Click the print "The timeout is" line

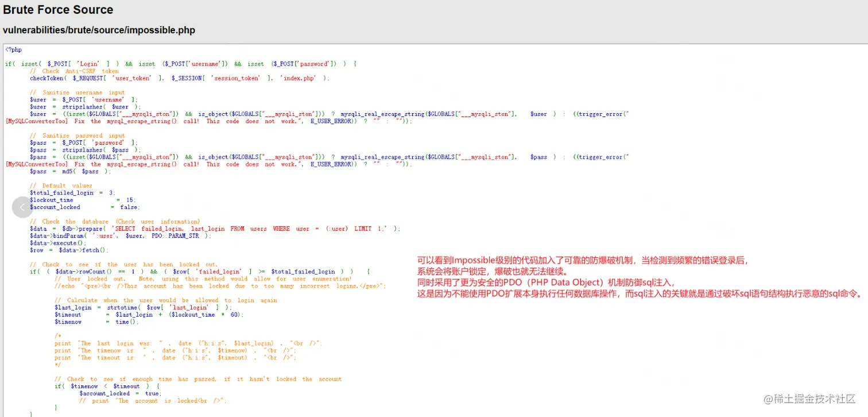176,358
